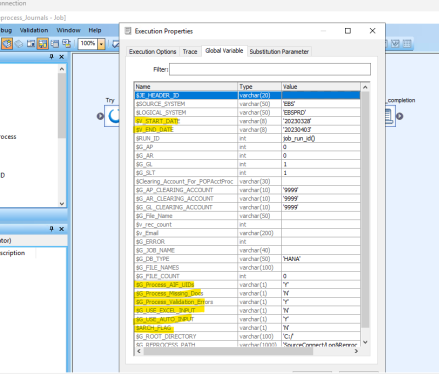The image size is (439, 374).
Task: Click the value cell for $G_Process_AIF_UIDs
Action: (x=321, y=285)
